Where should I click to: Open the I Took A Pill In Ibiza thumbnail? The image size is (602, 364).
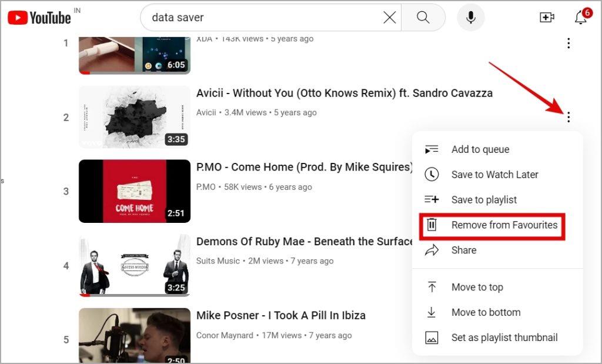tap(135, 336)
